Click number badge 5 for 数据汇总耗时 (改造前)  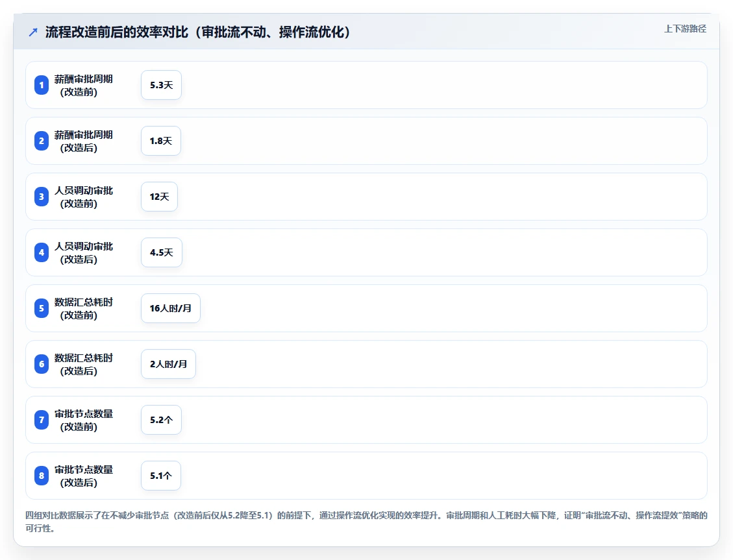(x=42, y=308)
